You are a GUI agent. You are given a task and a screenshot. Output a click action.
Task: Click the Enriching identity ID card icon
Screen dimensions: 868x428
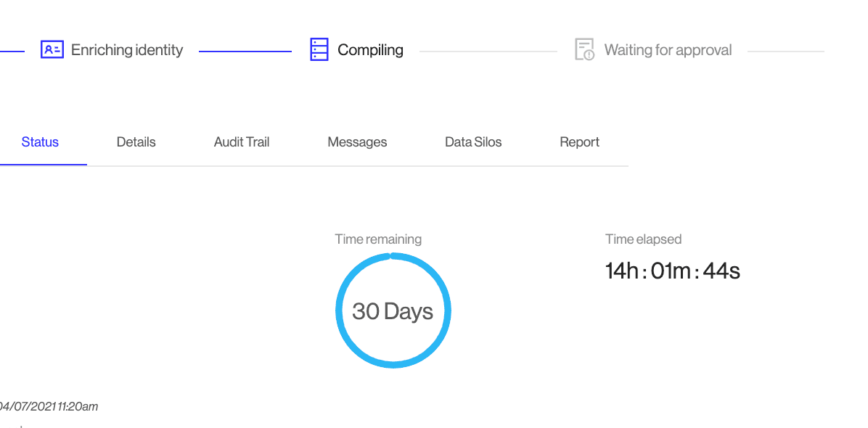[52, 50]
